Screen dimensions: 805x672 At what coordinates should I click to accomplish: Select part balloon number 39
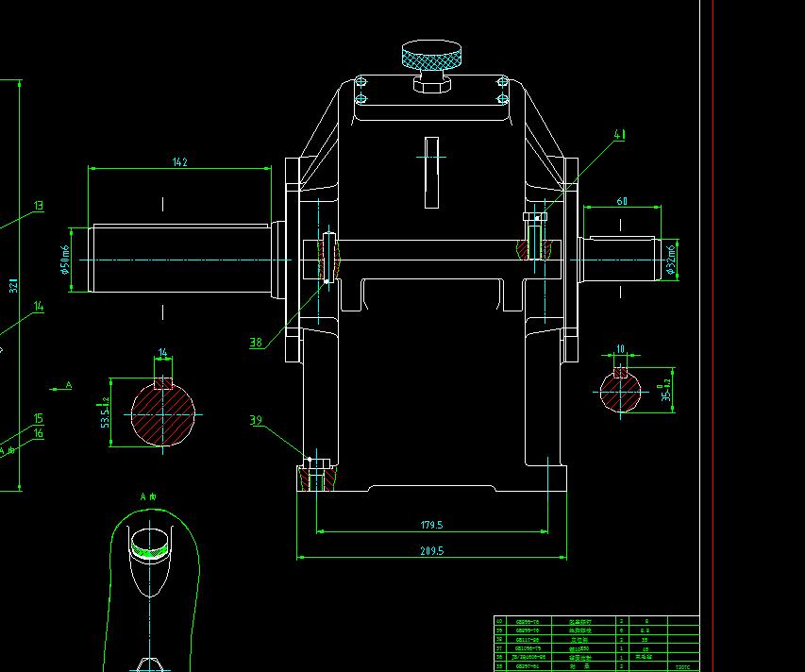[x=256, y=420]
